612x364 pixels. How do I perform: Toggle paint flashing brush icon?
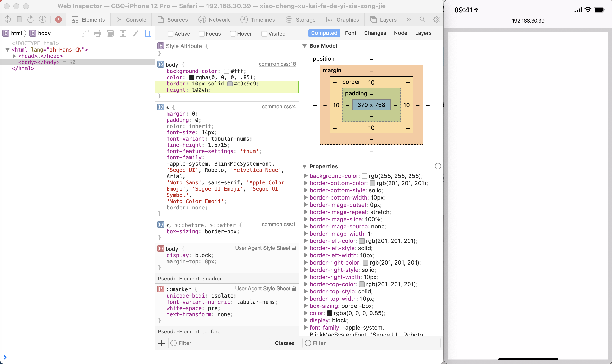[x=135, y=33]
